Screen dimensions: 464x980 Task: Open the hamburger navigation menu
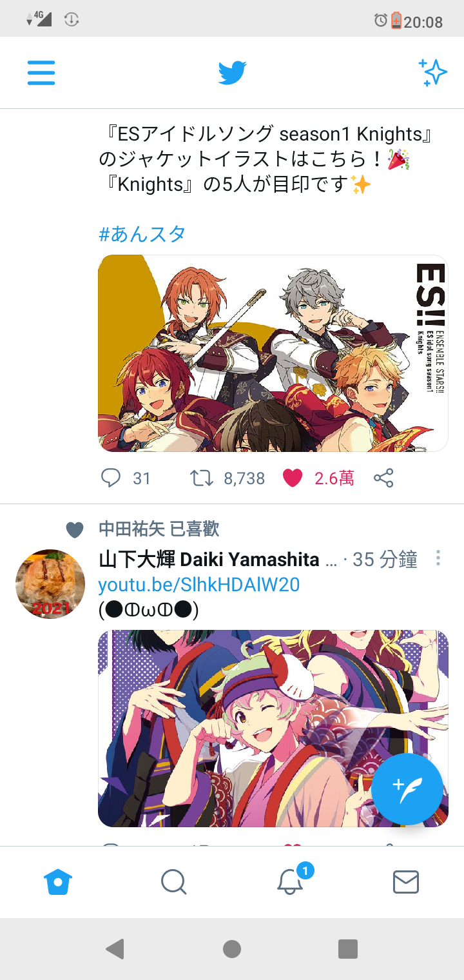[41, 72]
